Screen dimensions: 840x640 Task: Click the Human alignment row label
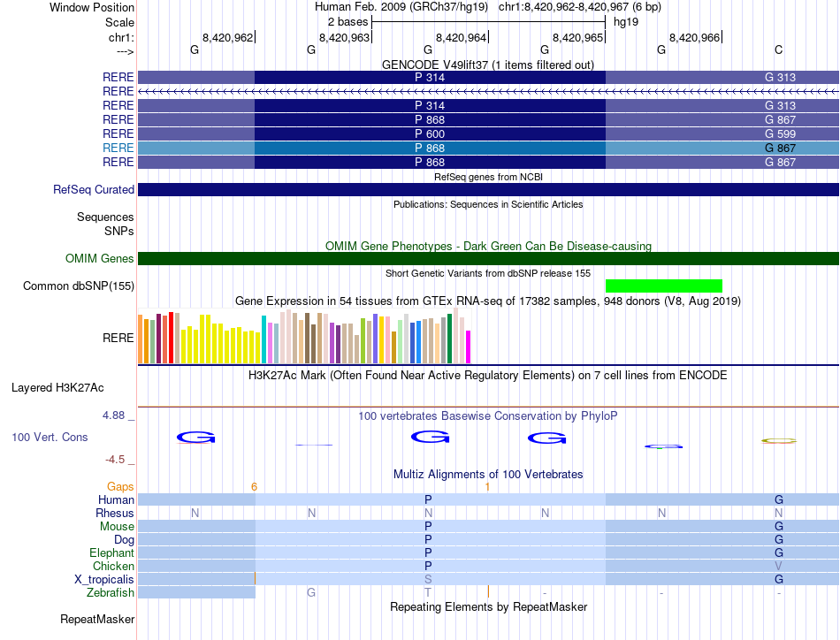(x=116, y=499)
